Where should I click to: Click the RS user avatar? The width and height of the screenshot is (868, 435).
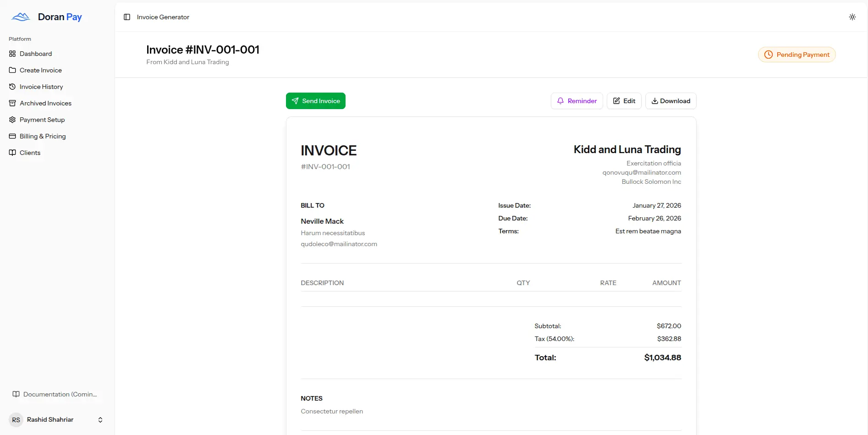(x=16, y=420)
